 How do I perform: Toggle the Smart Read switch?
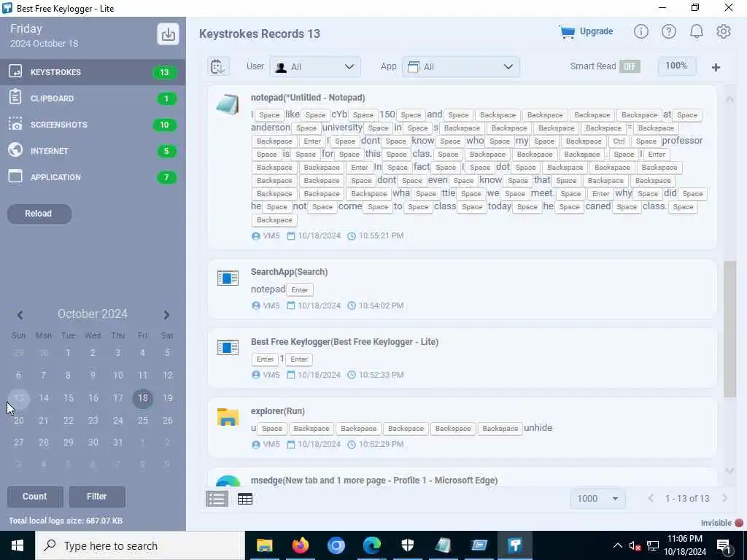630,66
